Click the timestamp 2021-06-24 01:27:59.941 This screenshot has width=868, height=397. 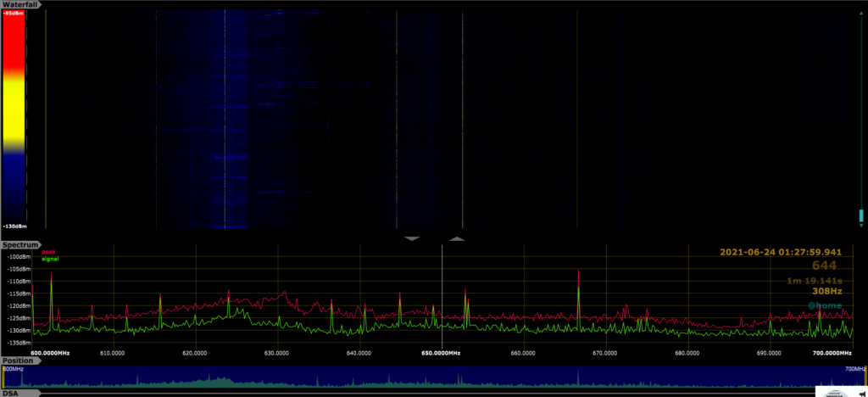pyautogui.click(x=780, y=252)
